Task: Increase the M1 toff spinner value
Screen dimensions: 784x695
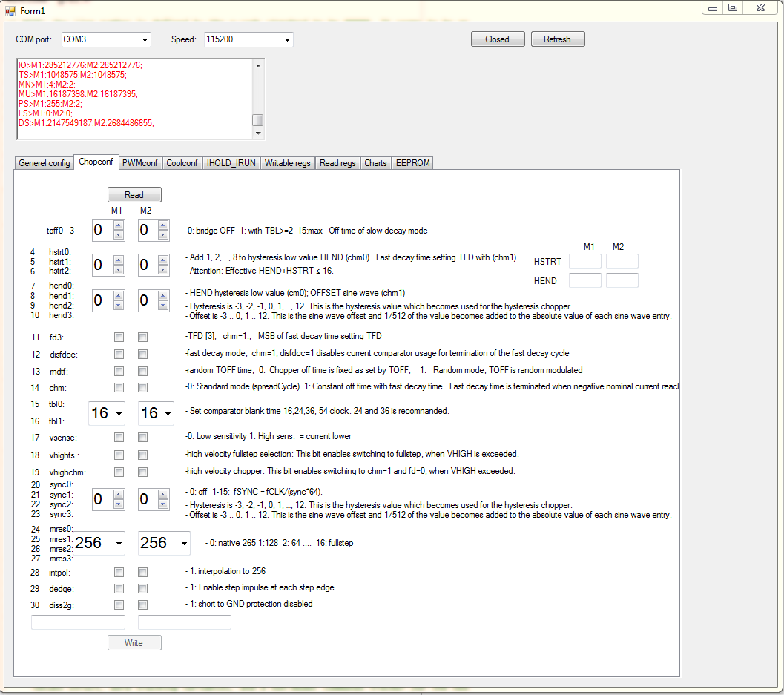Action: tap(118, 225)
